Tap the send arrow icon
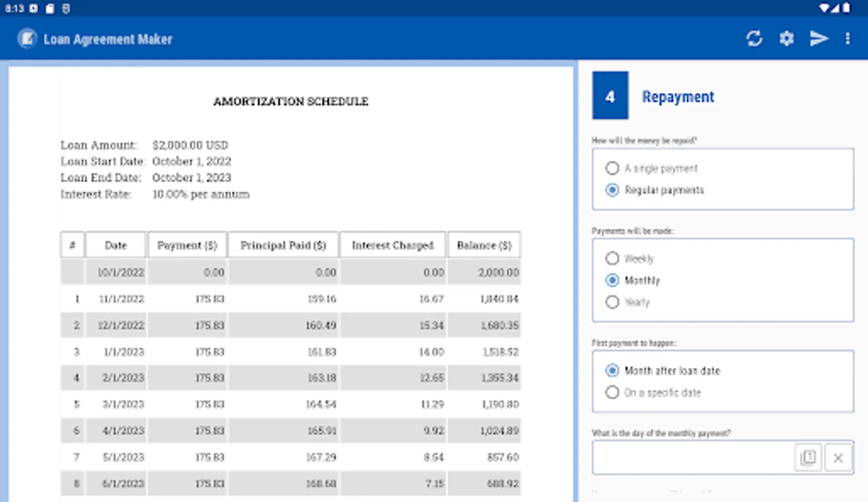This screenshot has height=502, width=868. tap(818, 38)
